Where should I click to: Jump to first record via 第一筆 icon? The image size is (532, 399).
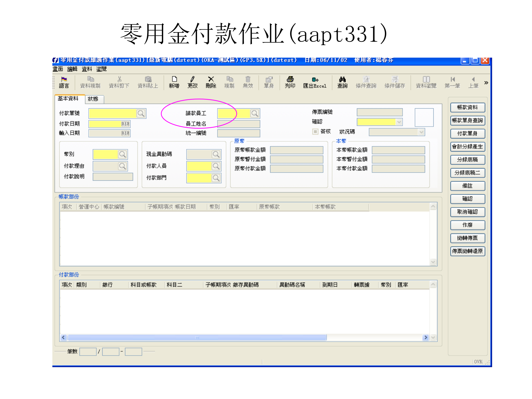452,82
